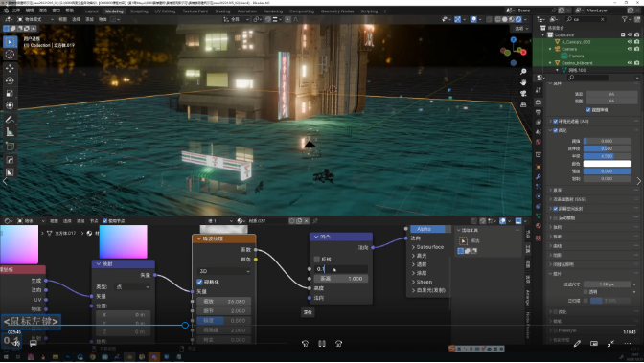Open the Modifier wrench properties tab
Viewport: 644px width, 363px height.
point(539,176)
